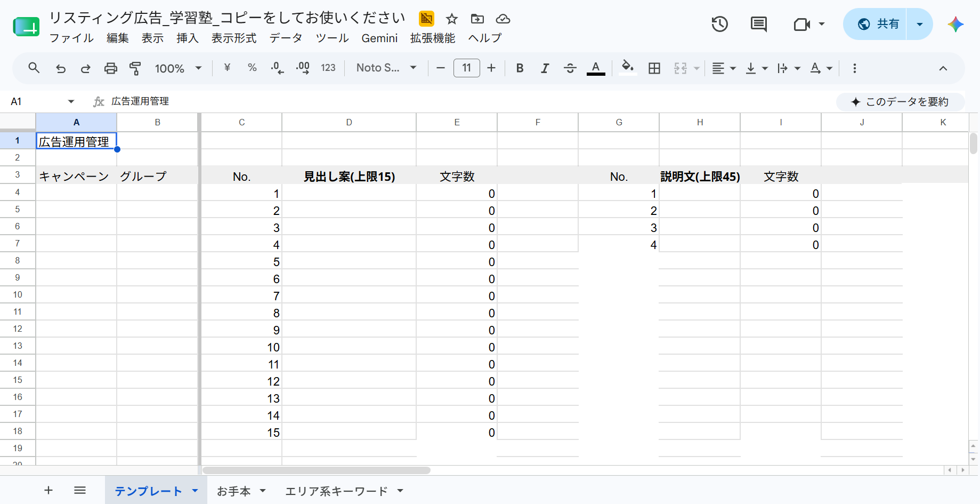Open the 編集 menu

click(x=118, y=38)
